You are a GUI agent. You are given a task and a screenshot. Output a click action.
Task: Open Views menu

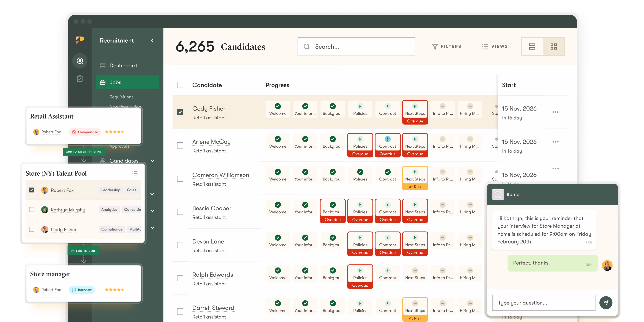point(495,46)
